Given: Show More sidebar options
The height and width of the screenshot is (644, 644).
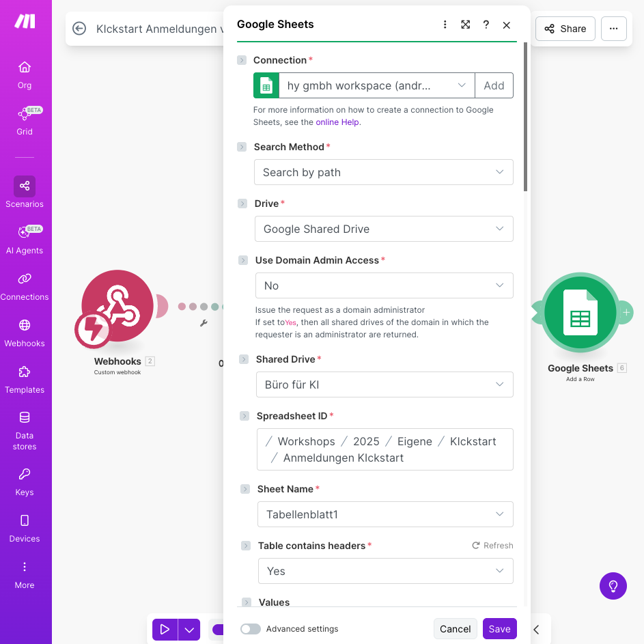Looking at the screenshot, I should pos(25,575).
